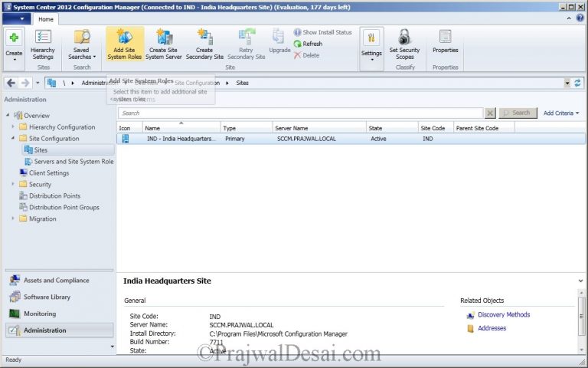Open Properties from the ribbon

tap(445, 42)
